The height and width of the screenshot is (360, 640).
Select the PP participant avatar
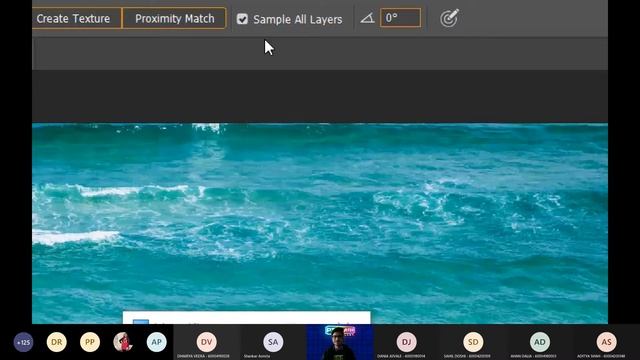coord(90,342)
